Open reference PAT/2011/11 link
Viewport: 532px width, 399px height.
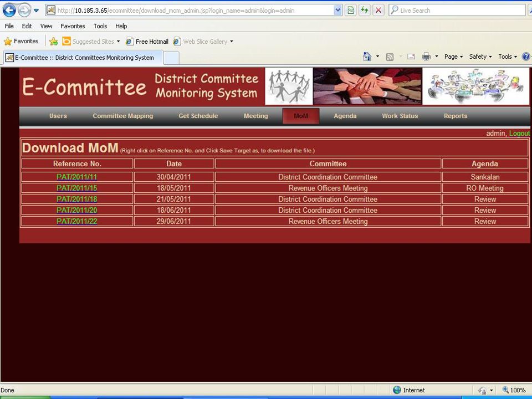pyautogui.click(x=76, y=177)
